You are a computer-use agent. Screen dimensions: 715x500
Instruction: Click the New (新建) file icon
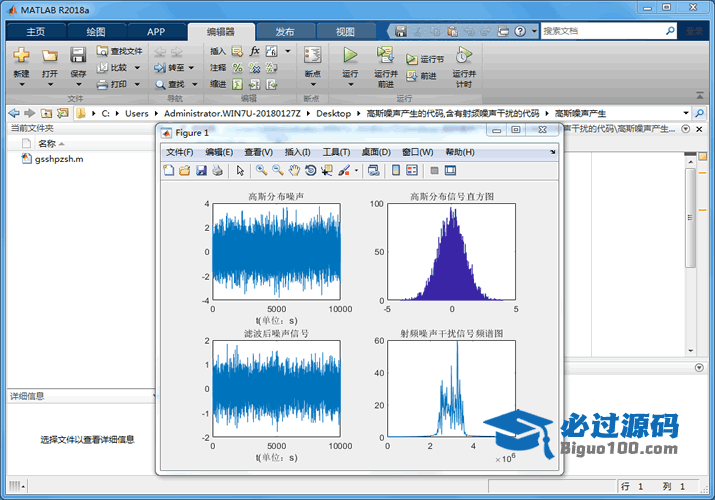pos(21,55)
